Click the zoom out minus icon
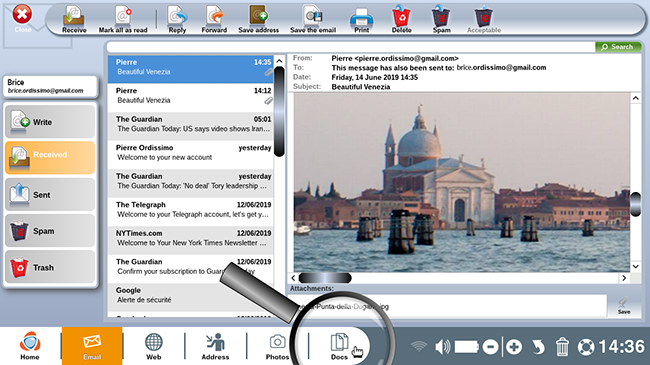Viewport: 650px width, 365px height. point(490,347)
